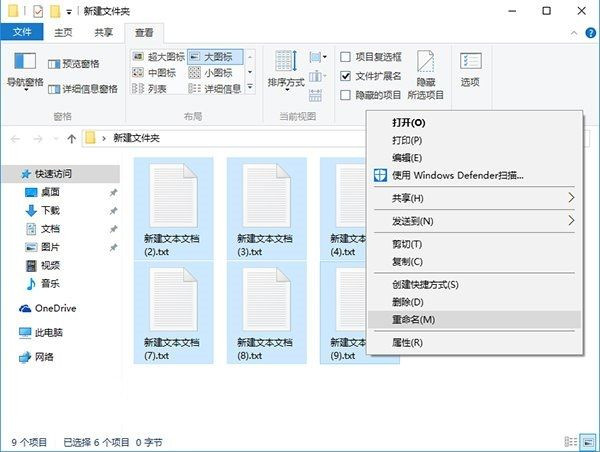Uncheck 文件扩展名 file extensions checkbox
Image resolution: width=600 pixels, height=452 pixels.
coord(346,76)
